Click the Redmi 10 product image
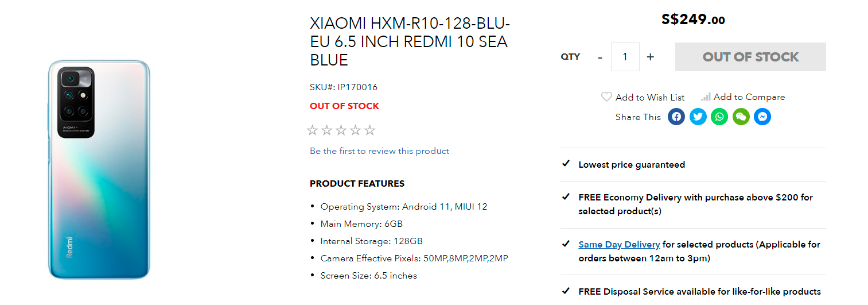The image size is (868, 305). (x=99, y=169)
